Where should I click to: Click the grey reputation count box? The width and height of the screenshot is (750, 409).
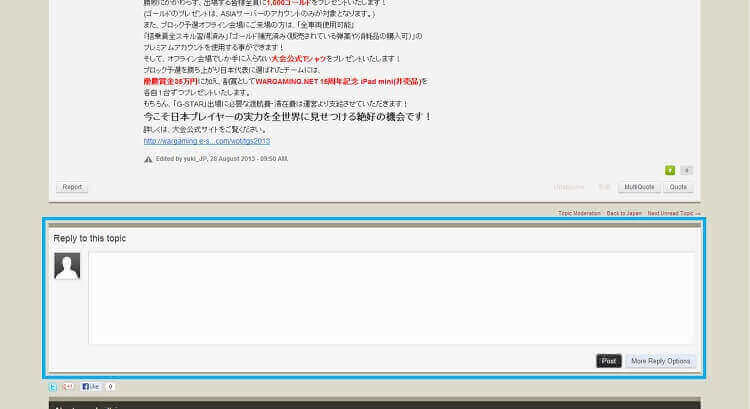pyautogui.click(x=686, y=170)
